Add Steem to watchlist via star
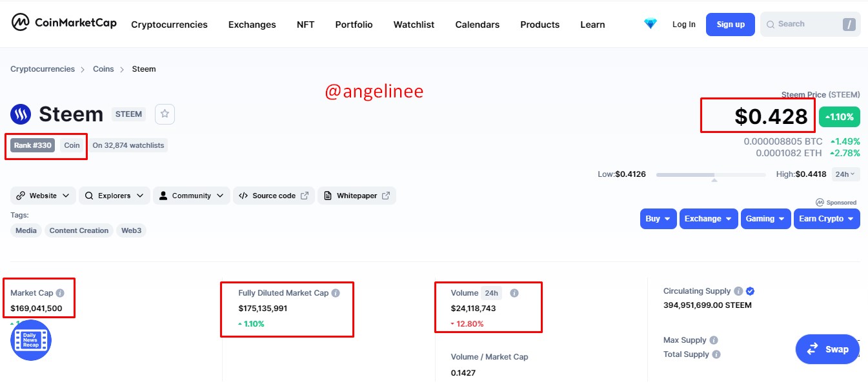Viewport: 868px width, 386px height. click(165, 114)
